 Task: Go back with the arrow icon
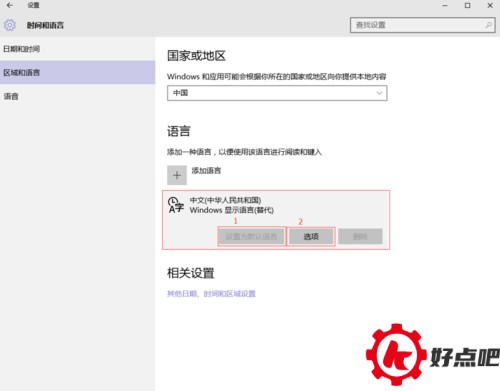click(10, 5)
